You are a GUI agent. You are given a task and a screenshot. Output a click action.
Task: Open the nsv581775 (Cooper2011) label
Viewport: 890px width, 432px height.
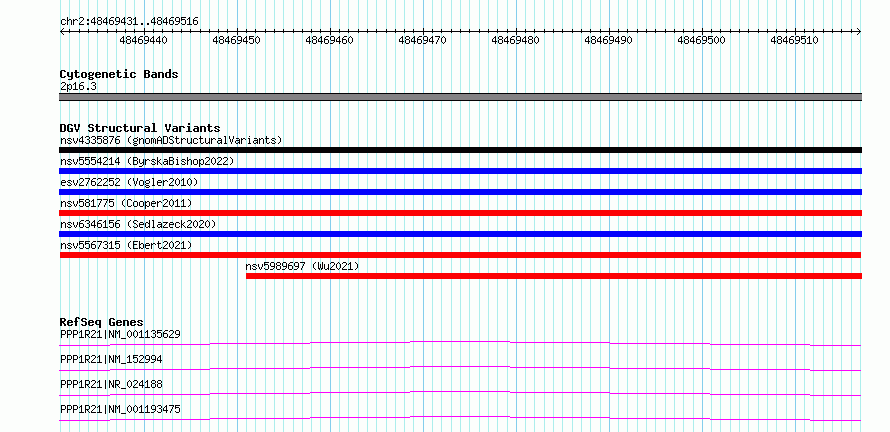(126, 203)
